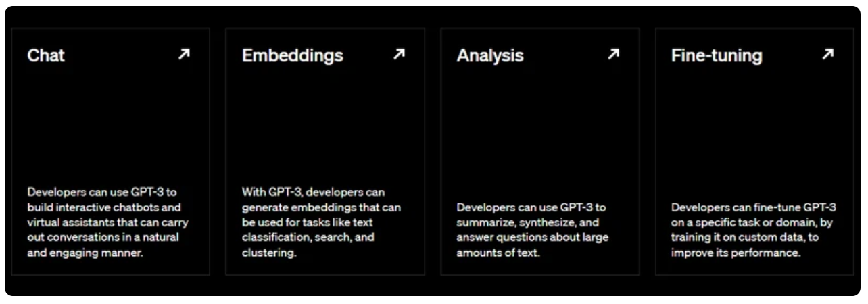This screenshot has height=304, width=868.
Task: Open the Chat card heading
Action: pyautogui.click(x=46, y=55)
